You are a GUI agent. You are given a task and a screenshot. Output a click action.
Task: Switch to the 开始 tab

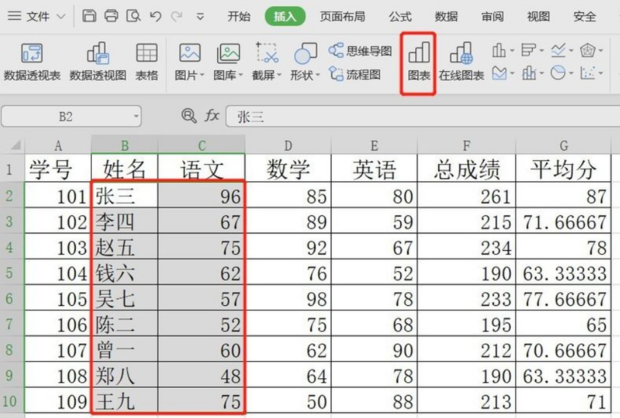pyautogui.click(x=239, y=16)
